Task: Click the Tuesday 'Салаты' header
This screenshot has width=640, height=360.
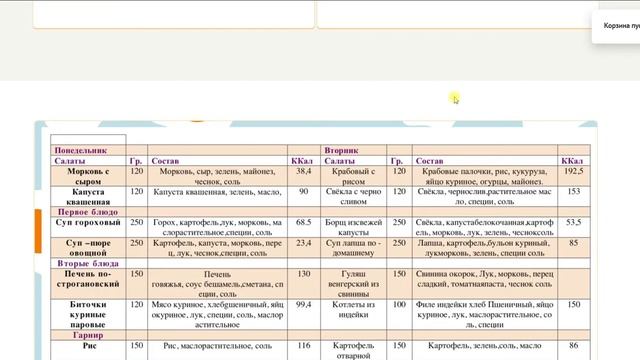Action: point(340,161)
